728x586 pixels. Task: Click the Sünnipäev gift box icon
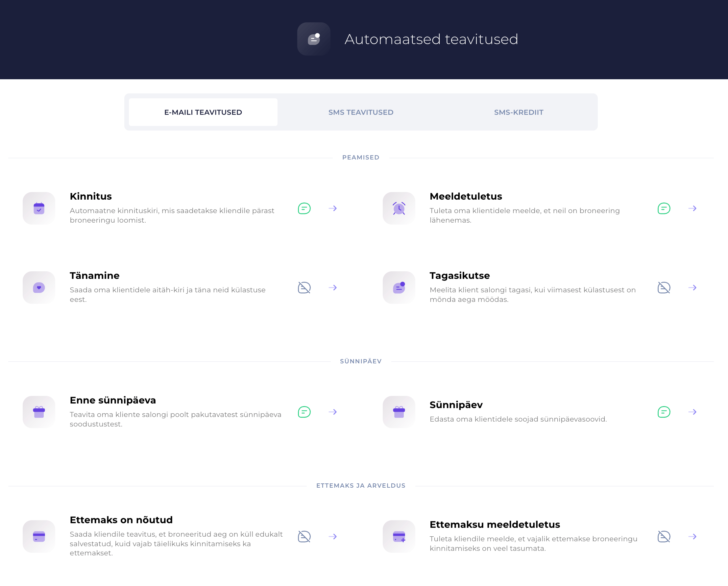pos(399,412)
